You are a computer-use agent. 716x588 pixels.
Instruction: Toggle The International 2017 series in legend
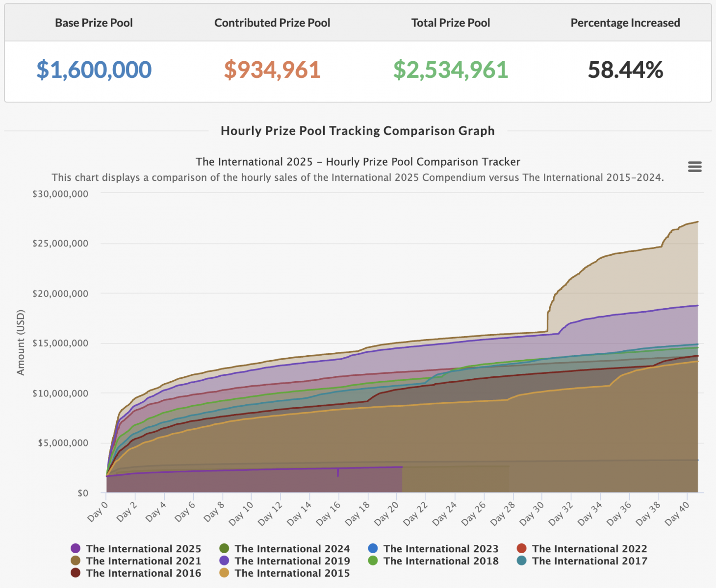(x=582, y=561)
